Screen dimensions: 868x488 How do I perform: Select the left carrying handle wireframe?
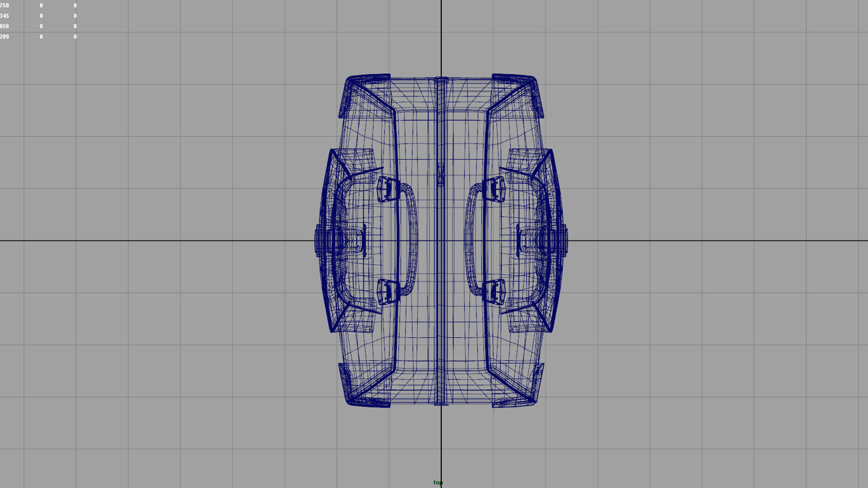coord(413,239)
